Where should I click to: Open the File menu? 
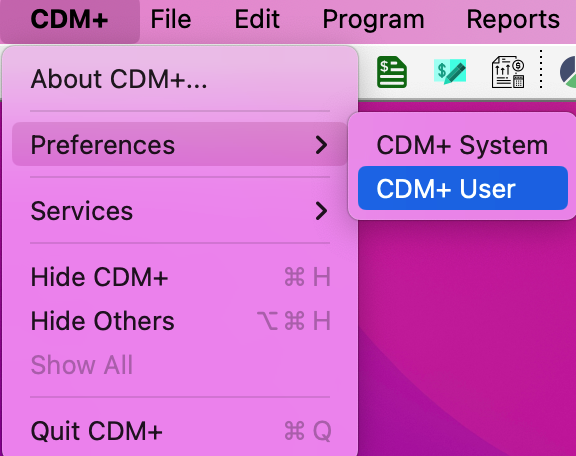tap(171, 19)
